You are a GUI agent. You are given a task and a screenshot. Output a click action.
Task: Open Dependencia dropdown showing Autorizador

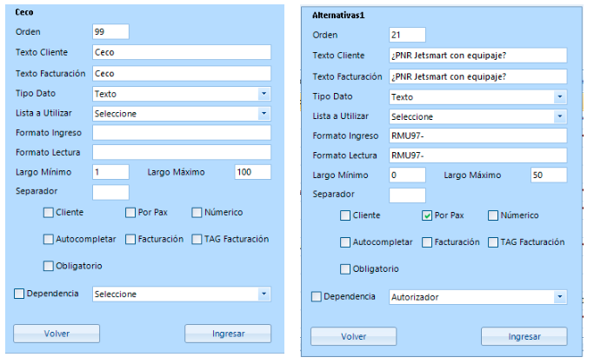(x=478, y=297)
